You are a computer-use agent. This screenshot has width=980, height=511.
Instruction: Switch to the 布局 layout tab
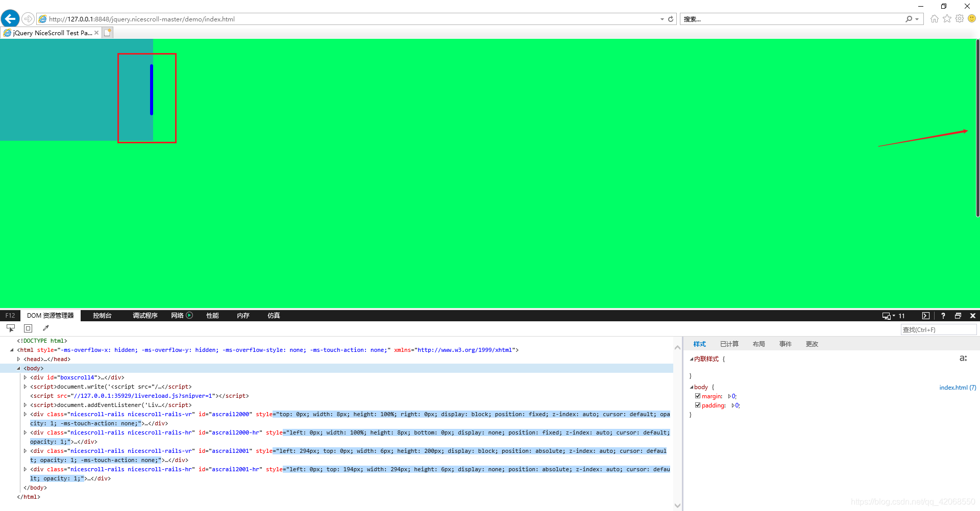pyautogui.click(x=758, y=344)
